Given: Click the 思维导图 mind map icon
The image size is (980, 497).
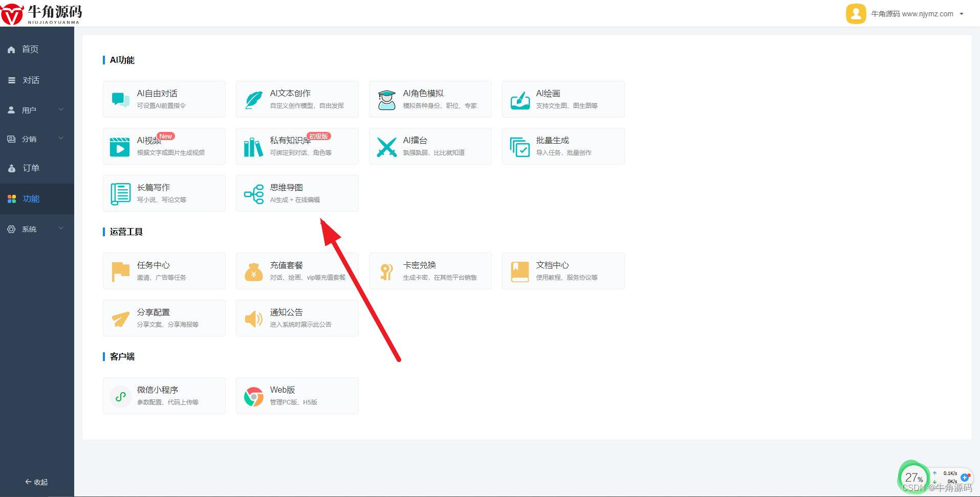Looking at the screenshot, I should click(x=253, y=194).
